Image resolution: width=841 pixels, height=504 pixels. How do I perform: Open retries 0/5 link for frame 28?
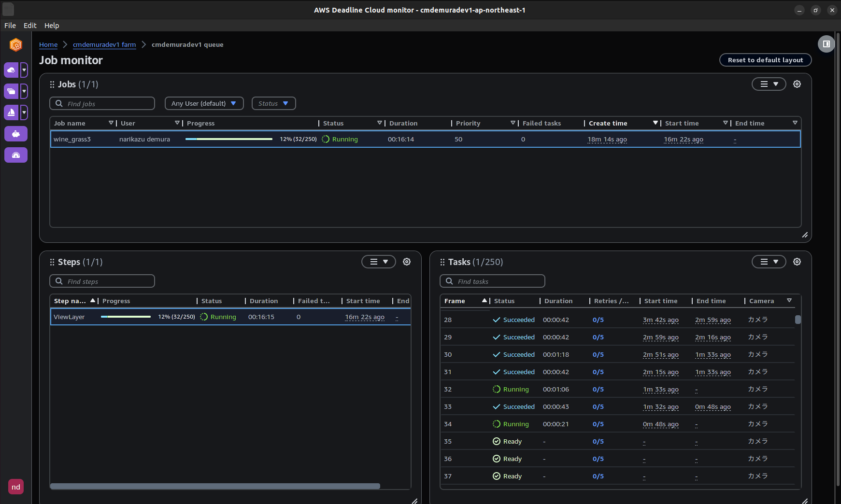(598, 320)
